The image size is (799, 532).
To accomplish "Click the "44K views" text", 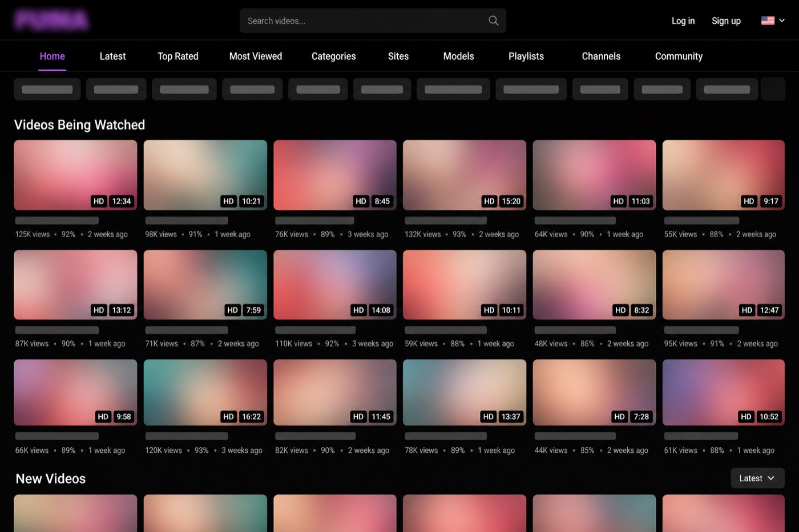I will pos(551,450).
